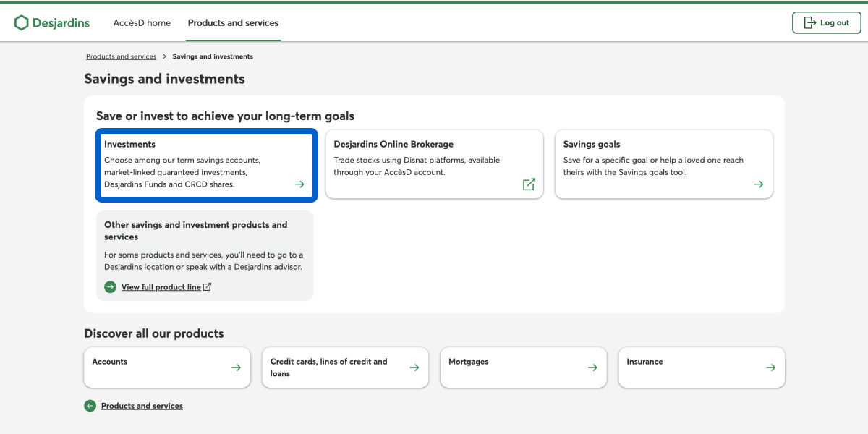868x434 pixels.
Task: Click external link icon in Online Brokerage card
Action: pos(529,184)
